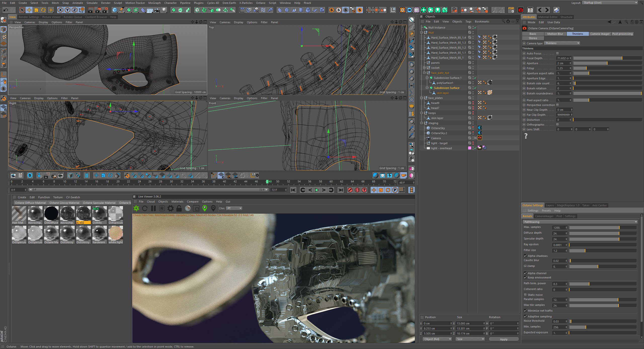Open the Size mode dropdown
Screen dimensions: 644x349
click(x=470, y=339)
